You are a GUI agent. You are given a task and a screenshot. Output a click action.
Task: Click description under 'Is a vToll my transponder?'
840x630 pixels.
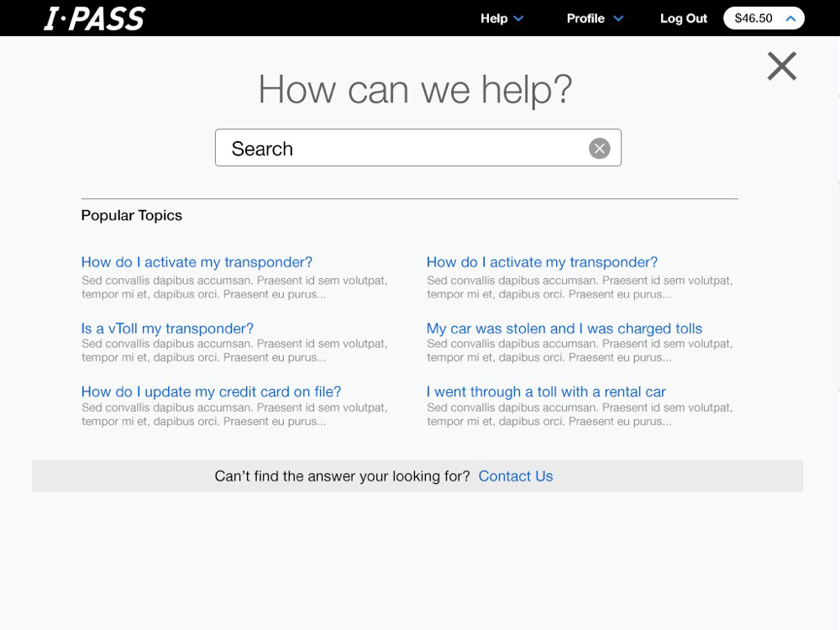[234, 350]
